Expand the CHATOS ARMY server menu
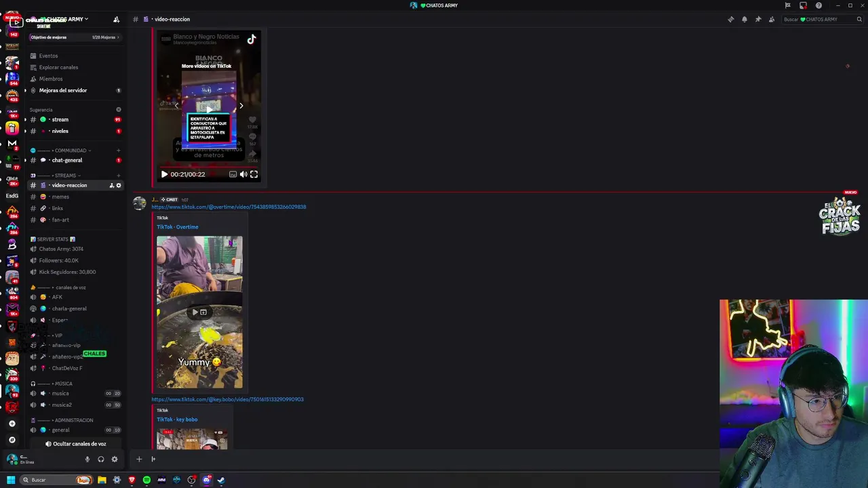 tap(68, 19)
